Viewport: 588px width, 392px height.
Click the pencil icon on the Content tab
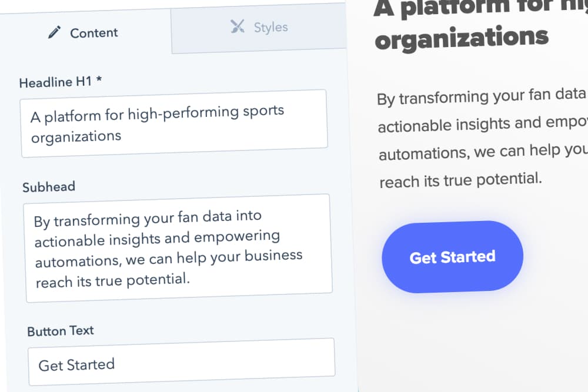54,32
